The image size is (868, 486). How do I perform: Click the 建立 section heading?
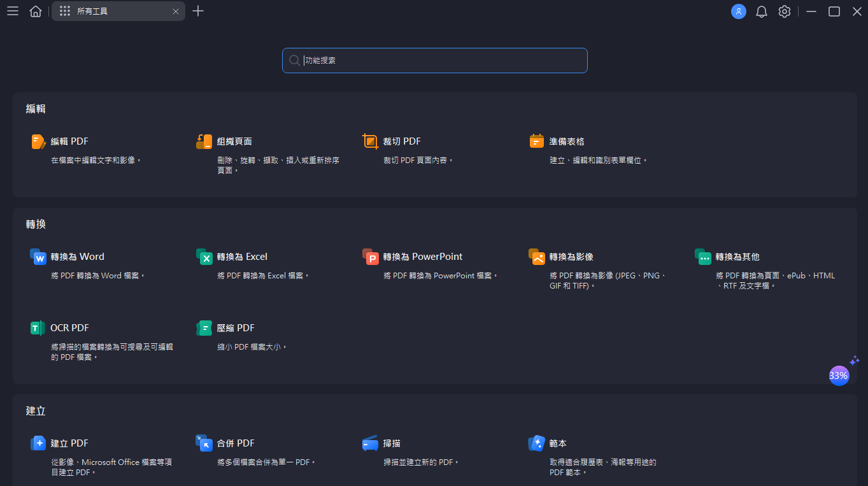[36, 411]
